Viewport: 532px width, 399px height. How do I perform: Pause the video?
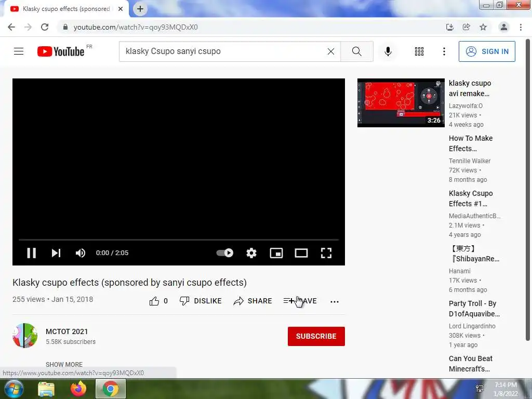point(31,253)
